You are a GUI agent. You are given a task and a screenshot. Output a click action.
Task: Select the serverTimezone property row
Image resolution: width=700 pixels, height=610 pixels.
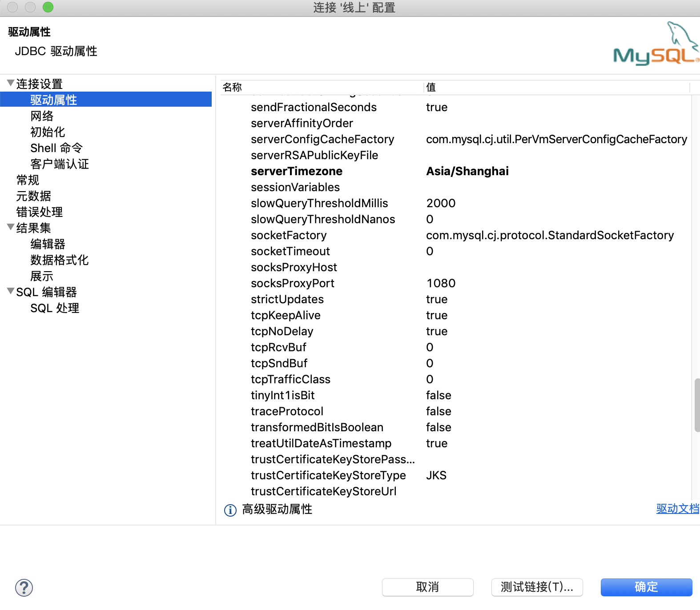(297, 171)
